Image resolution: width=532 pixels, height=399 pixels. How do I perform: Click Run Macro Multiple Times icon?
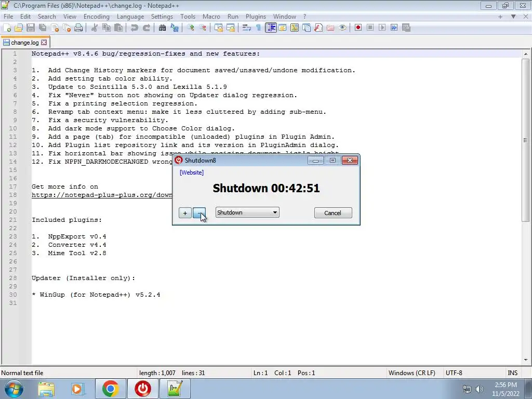tap(394, 28)
